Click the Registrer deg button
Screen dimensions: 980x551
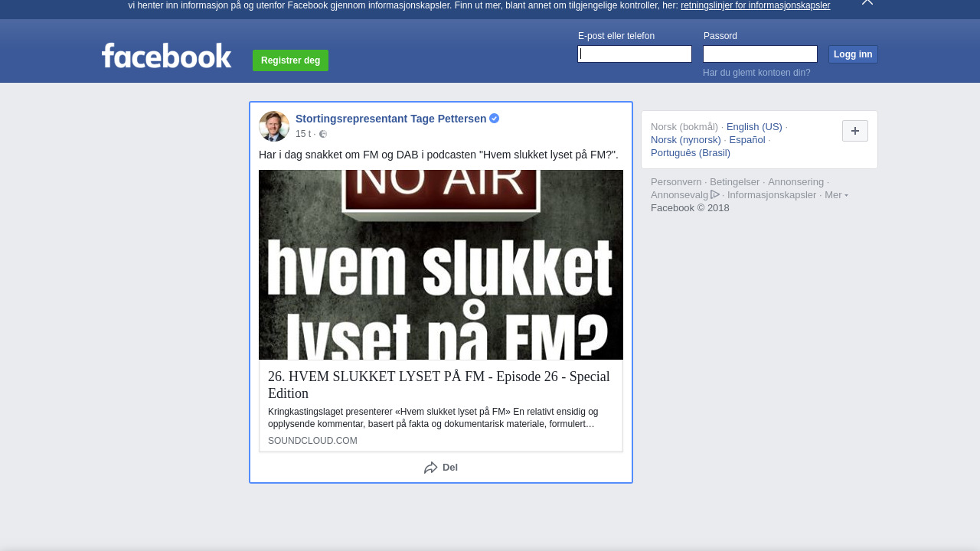point(290,60)
